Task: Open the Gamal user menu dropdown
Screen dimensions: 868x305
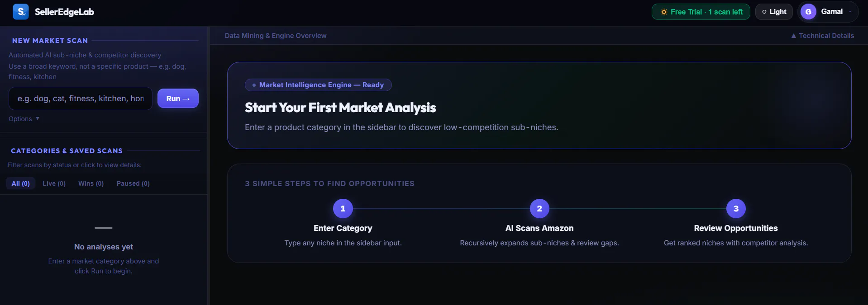Action: (x=828, y=12)
